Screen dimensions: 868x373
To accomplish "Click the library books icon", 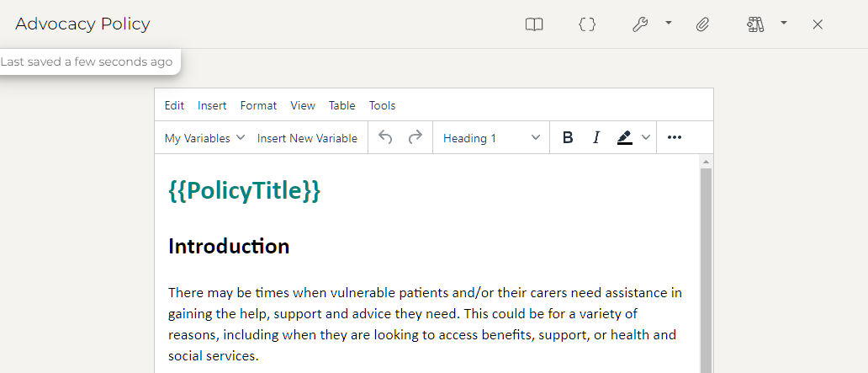I will (754, 24).
